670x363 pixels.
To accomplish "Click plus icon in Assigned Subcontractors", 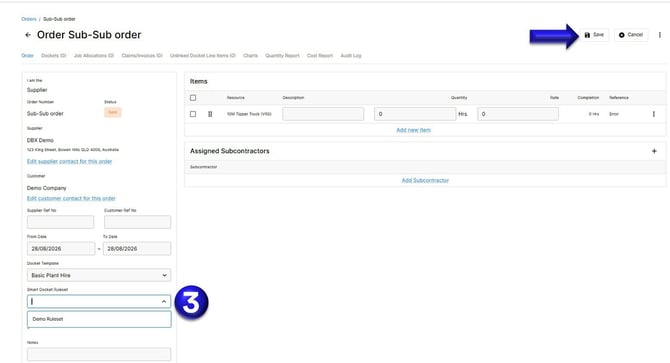I will [x=654, y=151].
